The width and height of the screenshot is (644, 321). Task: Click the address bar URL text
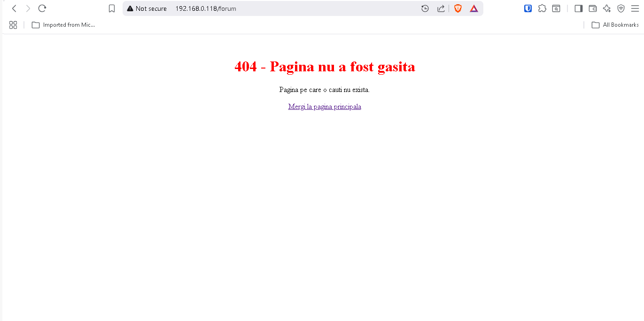tap(206, 8)
